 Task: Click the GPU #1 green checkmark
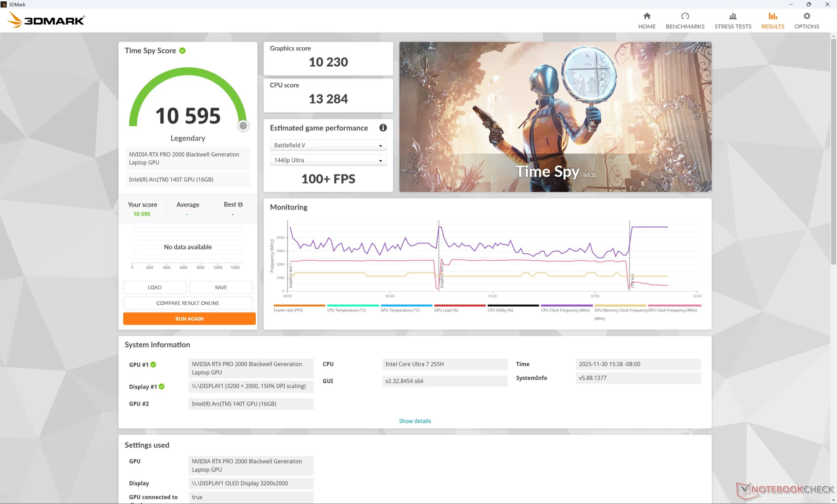pyautogui.click(x=153, y=364)
